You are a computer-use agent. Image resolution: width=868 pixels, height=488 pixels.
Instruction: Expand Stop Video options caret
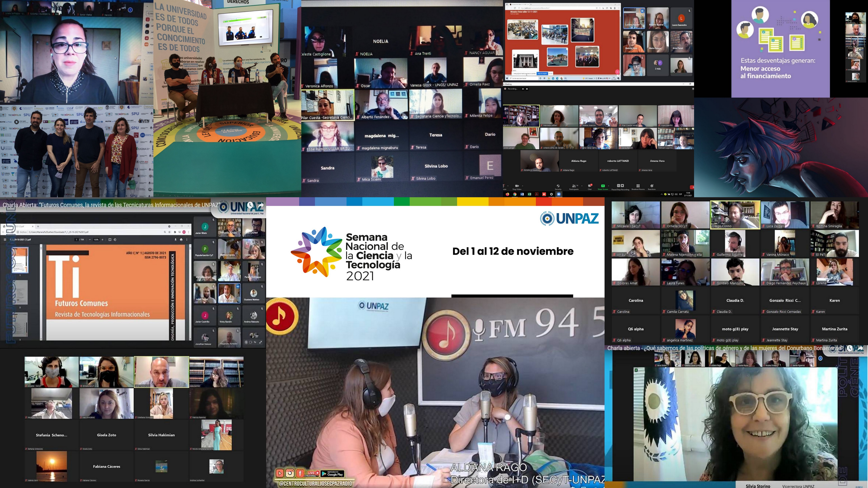(523, 186)
